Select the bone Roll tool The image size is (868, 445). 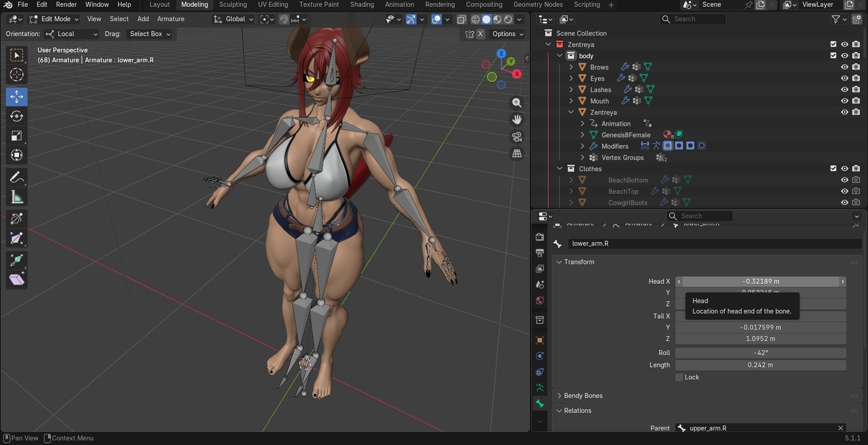pyautogui.click(x=17, y=219)
